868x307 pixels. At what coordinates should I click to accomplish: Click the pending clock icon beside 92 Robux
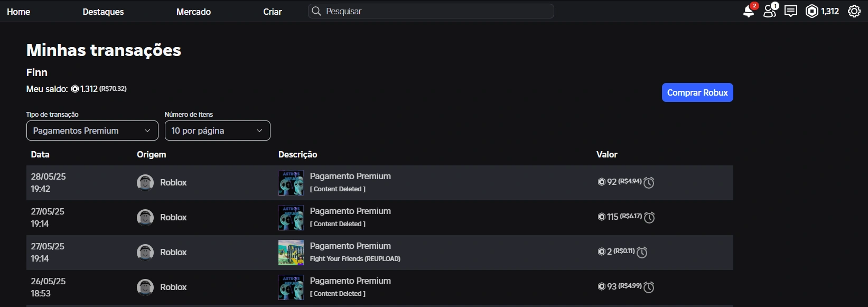[649, 182]
